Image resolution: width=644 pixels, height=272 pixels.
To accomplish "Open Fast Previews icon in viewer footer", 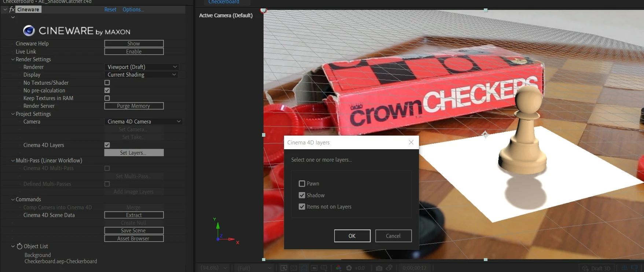I will coord(284,268).
